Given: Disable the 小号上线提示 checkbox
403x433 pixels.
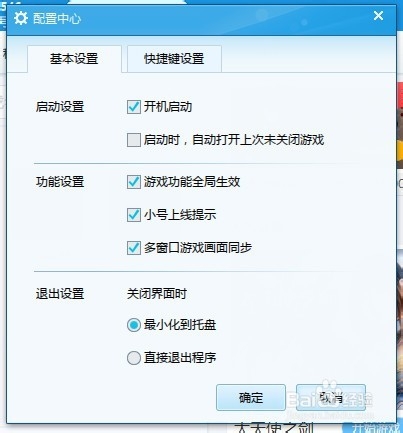Looking at the screenshot, I should click(134, 215).
